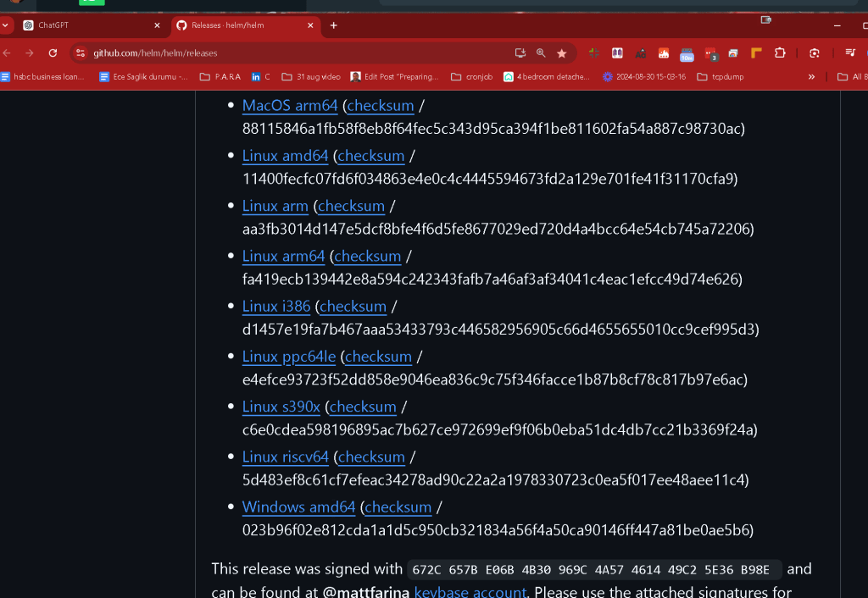The image size is (868, 598).
Task: Open the Linux i386 checksum link
Action: click(353, 306)
